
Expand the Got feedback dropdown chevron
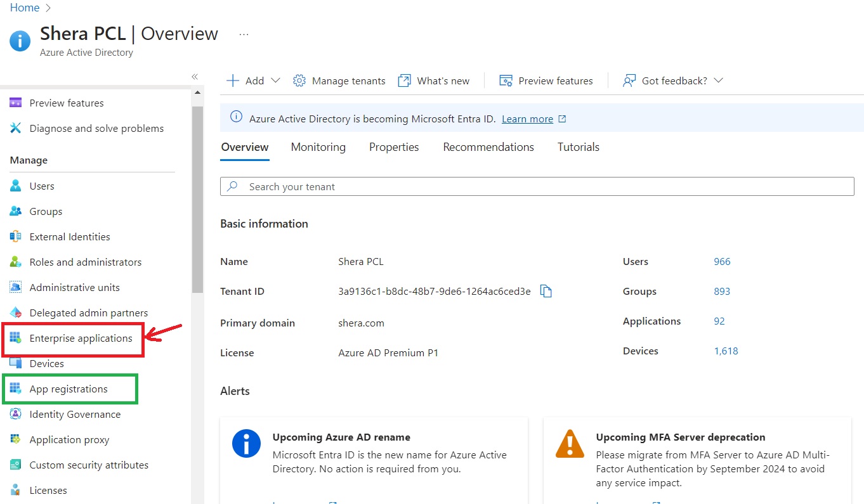coord(718,81)
